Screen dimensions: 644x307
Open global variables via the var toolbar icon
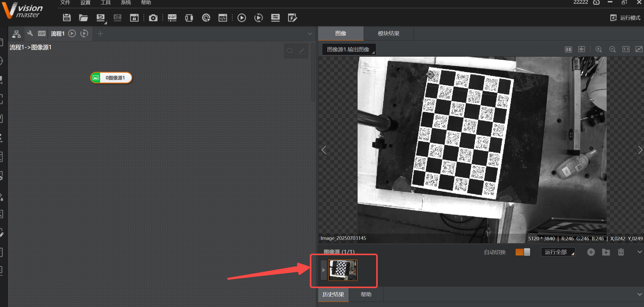172,18
